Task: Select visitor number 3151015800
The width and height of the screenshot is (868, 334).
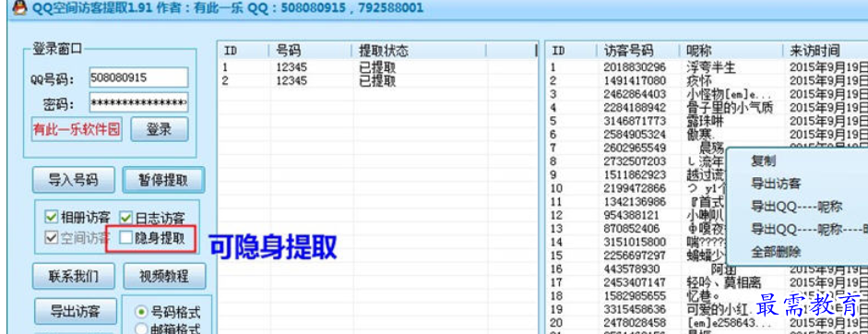Action: (635, 242)
